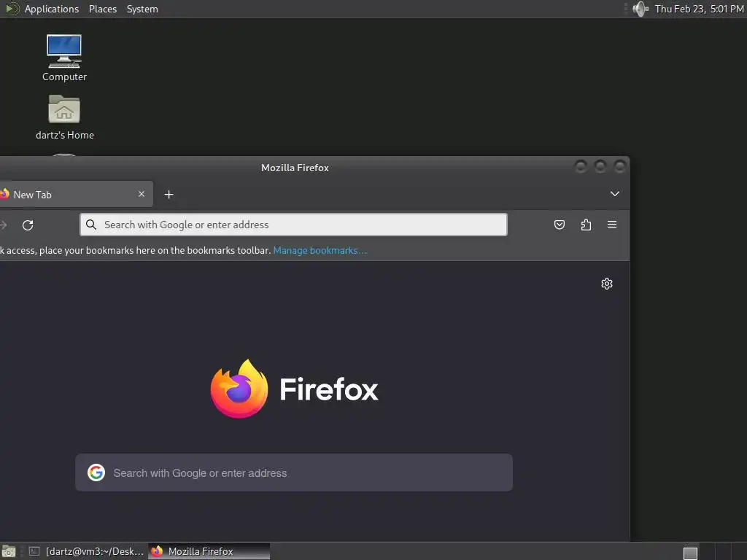Select the Computer desktop icon
Viewport: 747px width, 560px height.
64,58
